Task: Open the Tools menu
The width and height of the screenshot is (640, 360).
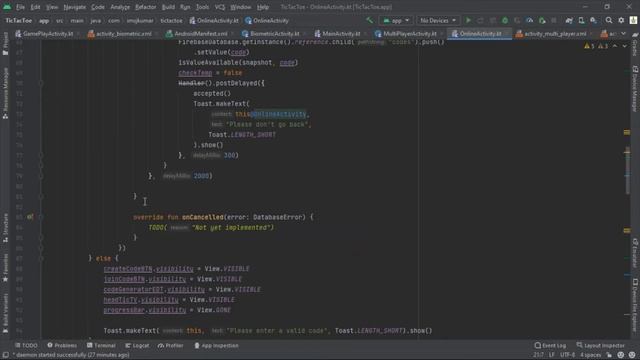Action: pos(202,7)
